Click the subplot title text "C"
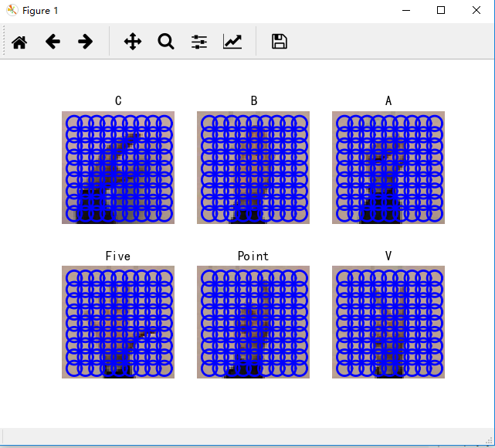 118,100
